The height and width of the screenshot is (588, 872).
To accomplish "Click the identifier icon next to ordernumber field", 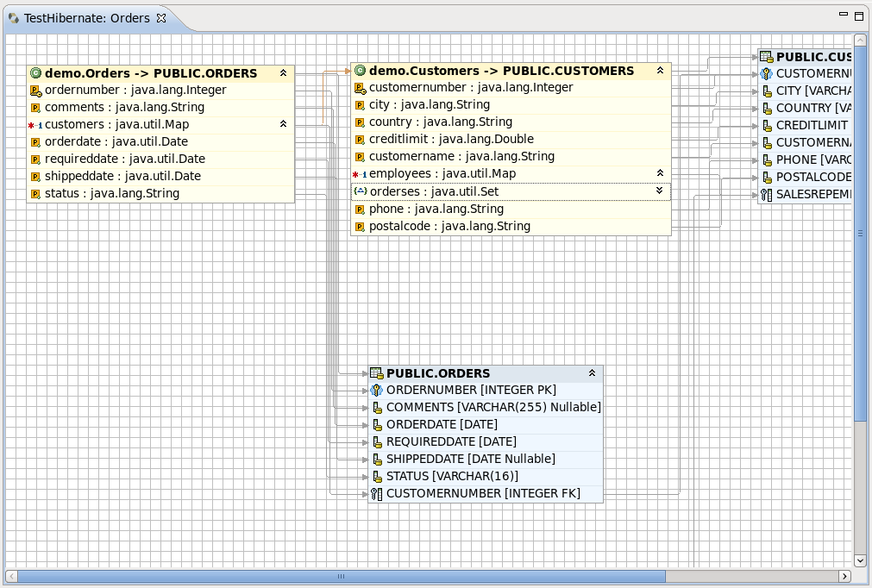I will [x=35, y=90].
